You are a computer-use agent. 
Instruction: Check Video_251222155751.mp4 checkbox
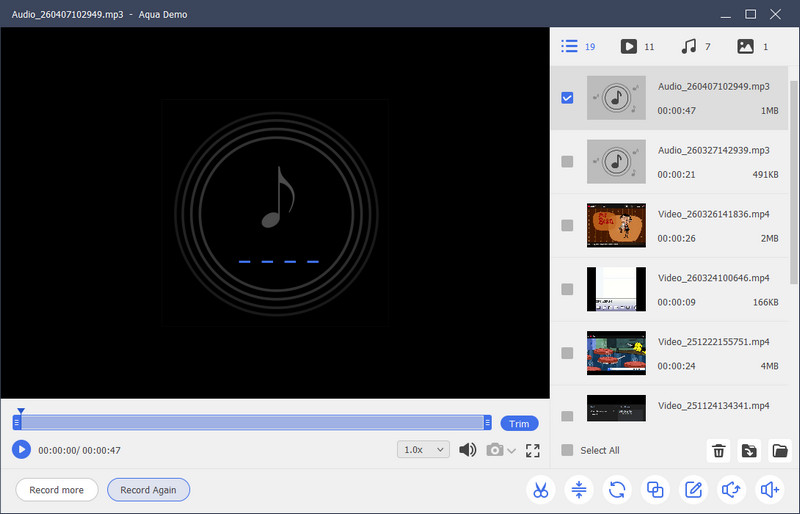pos(567,353)
